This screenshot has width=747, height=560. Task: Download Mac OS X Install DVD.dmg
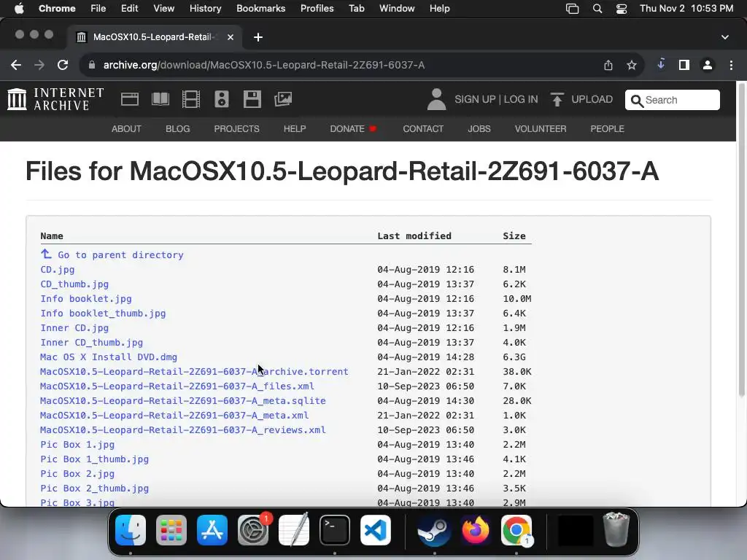109,357
